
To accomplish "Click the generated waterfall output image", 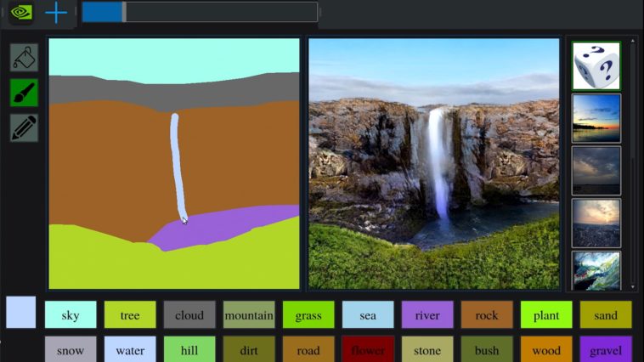I will (433, 163).
